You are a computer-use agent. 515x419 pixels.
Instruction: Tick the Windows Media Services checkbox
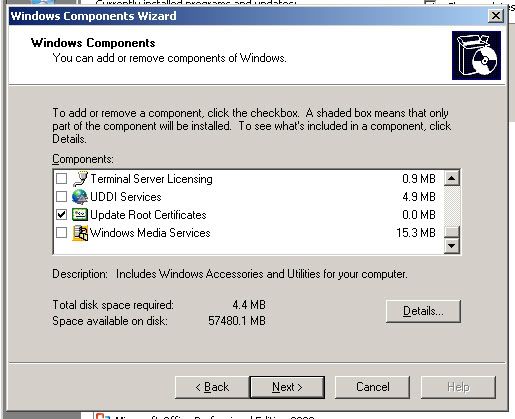(61, 233)
